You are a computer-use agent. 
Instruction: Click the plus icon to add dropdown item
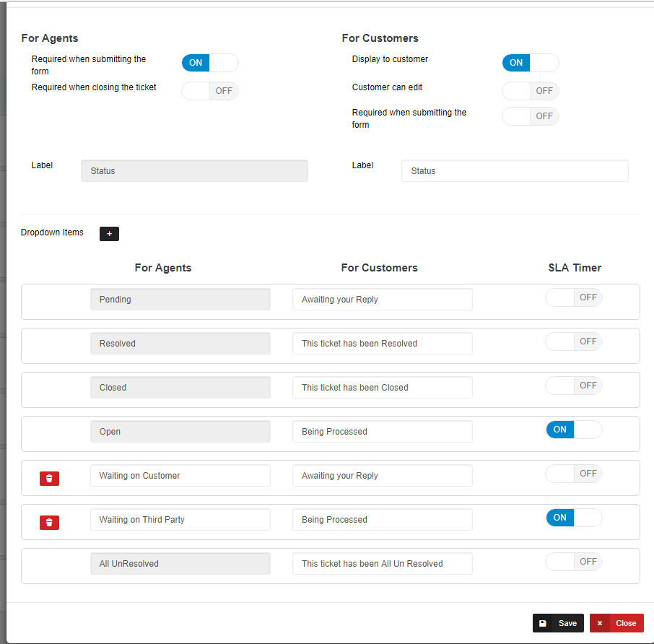point(109,234)
